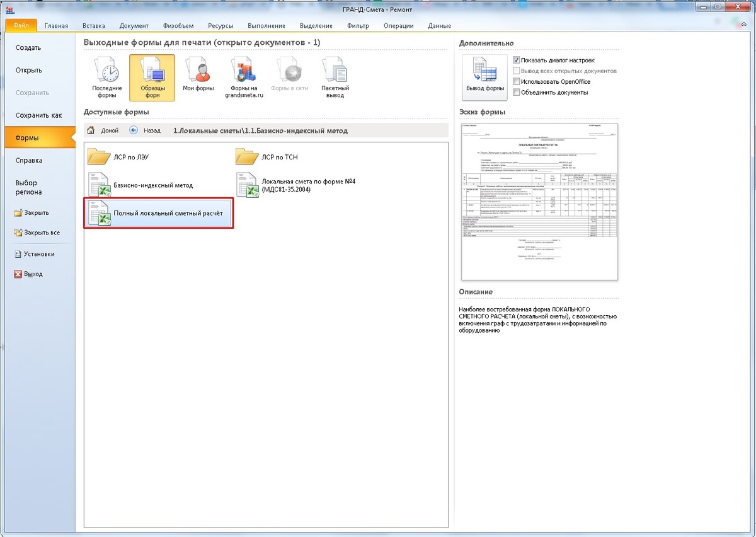
Task: Toggle the Вывод всех открытых документов checkbox
Action: [517, 71]
